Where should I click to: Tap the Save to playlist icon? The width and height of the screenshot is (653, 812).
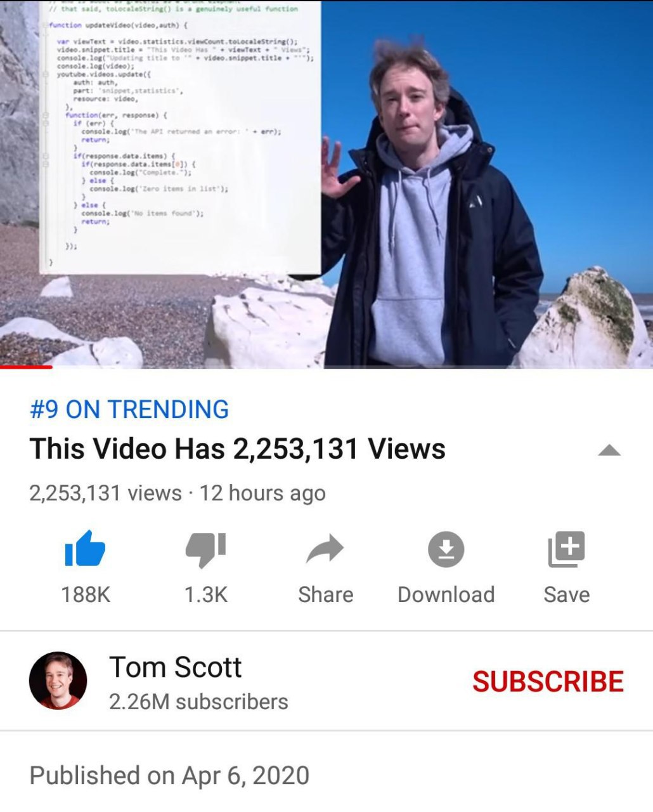(566, 549)
